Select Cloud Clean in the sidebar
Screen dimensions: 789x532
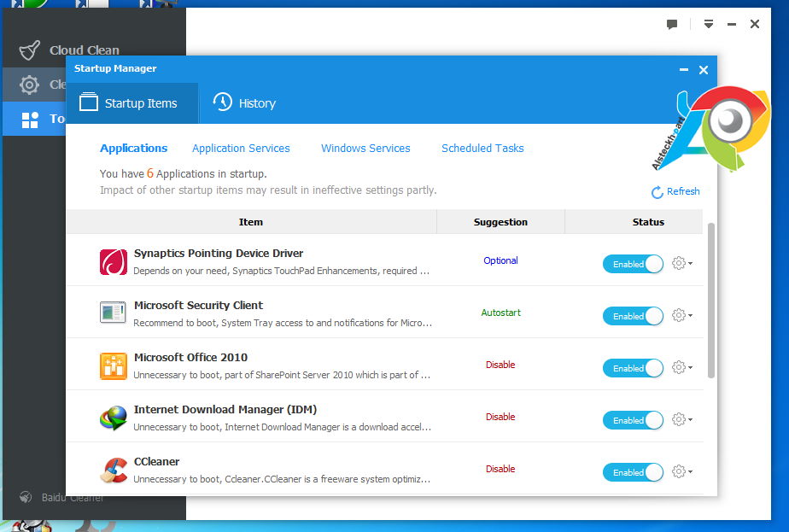point(94,50)
